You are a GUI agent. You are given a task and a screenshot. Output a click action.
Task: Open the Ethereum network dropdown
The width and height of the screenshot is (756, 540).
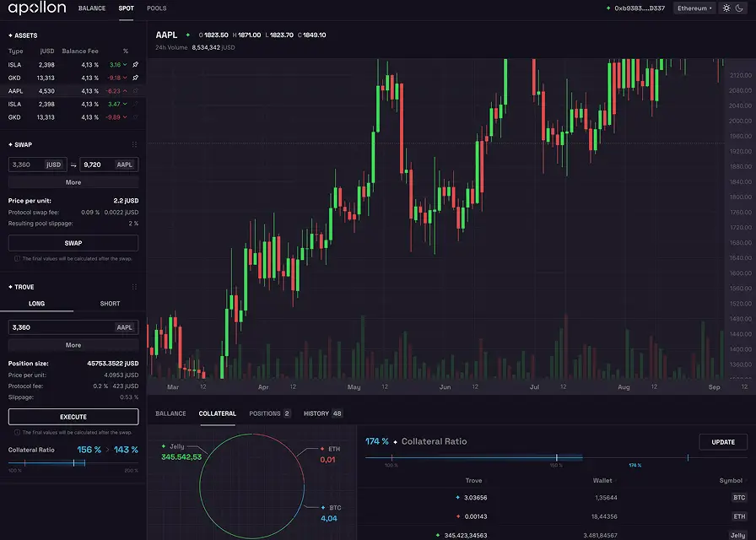click(694, 8)
